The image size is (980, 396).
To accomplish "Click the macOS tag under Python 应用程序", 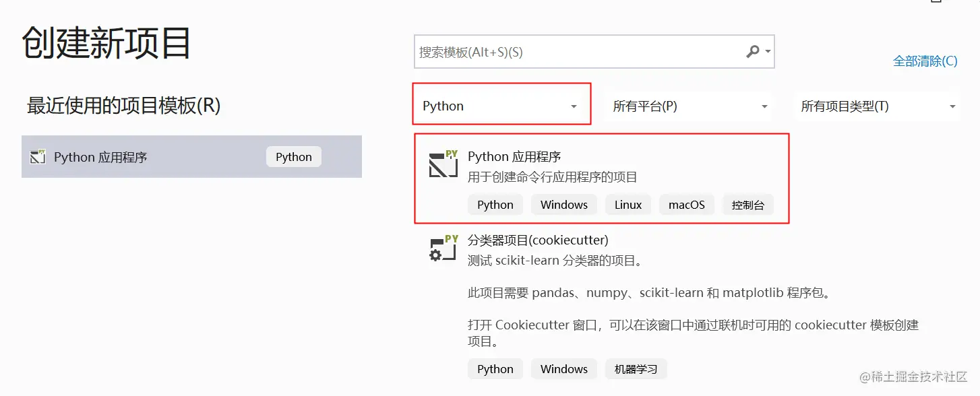I will [x=687, y=205].
